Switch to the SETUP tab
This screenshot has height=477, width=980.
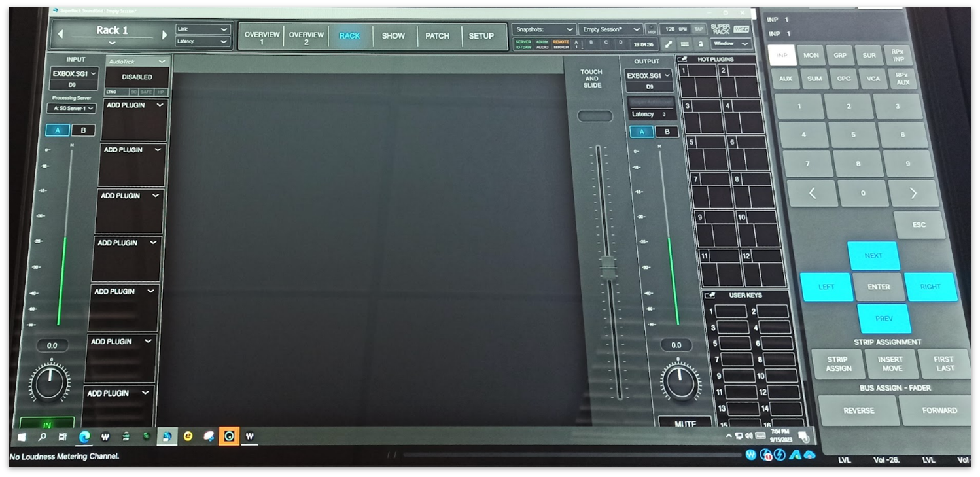481,36
